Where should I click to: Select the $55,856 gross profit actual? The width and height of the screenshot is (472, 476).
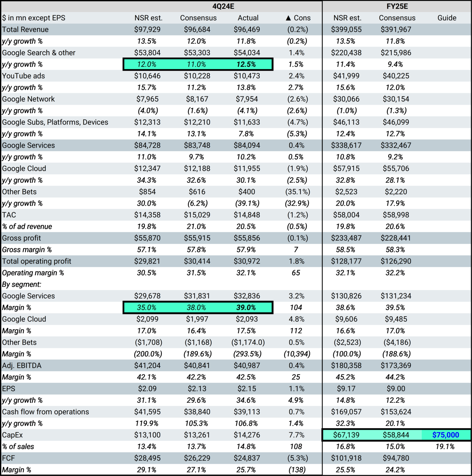point(247,238)
